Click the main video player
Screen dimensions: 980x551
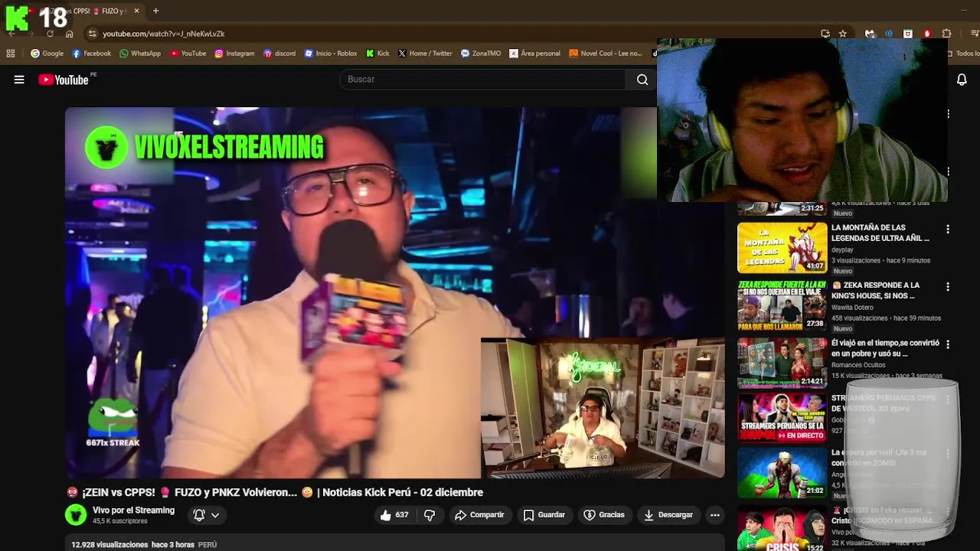point(394,292)
